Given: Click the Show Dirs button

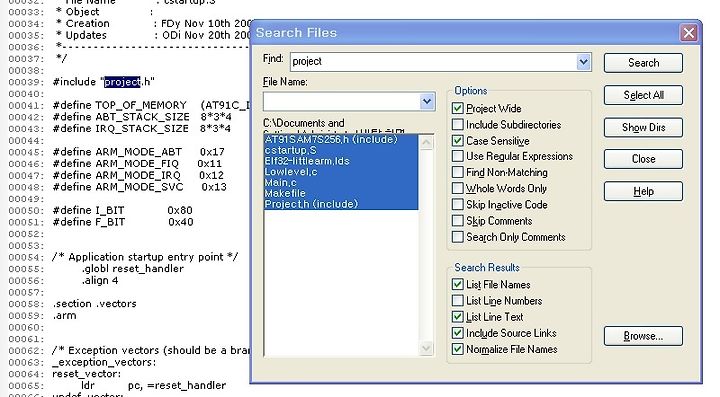Looking at the screenshot, I should [x=643, y=127].
